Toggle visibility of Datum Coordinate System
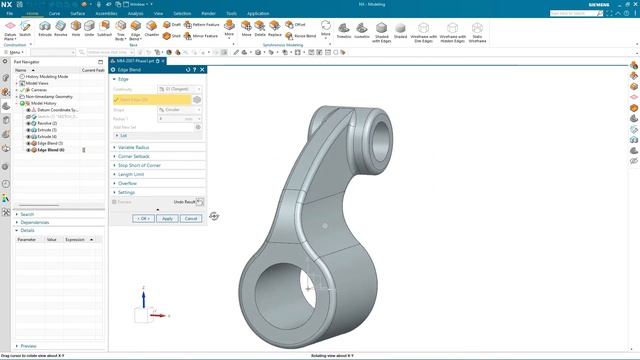This screenshot has width=640, height=360. pos(29,110)
